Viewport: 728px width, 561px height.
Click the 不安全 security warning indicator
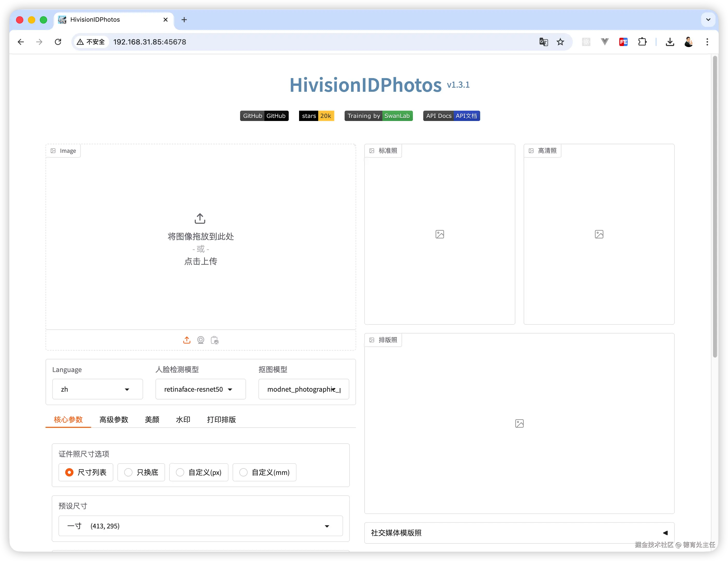tap(91, 42)
